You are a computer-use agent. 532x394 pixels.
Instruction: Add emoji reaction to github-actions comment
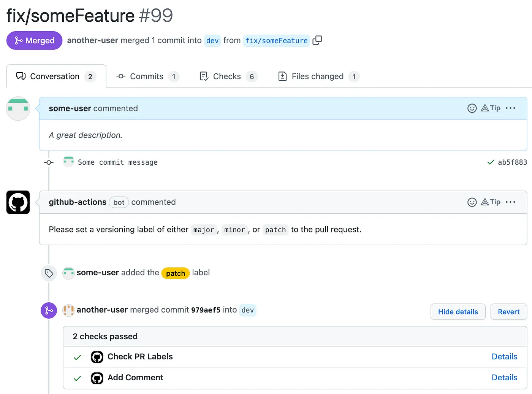(472, 202)
